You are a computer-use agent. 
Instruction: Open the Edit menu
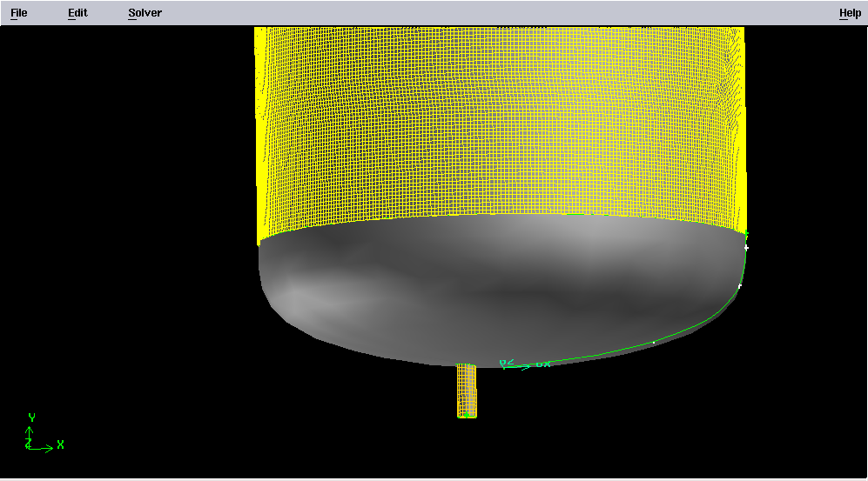77,13
